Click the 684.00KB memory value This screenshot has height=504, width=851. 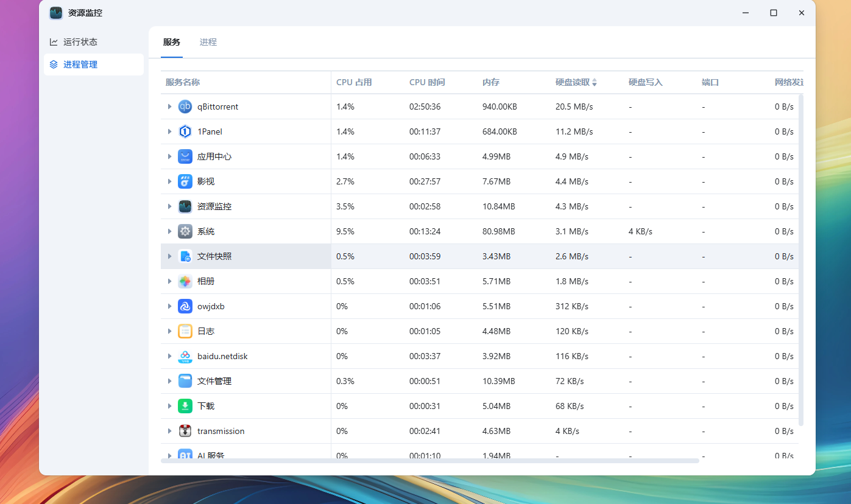pyautogui.click(x=500, y=131)
